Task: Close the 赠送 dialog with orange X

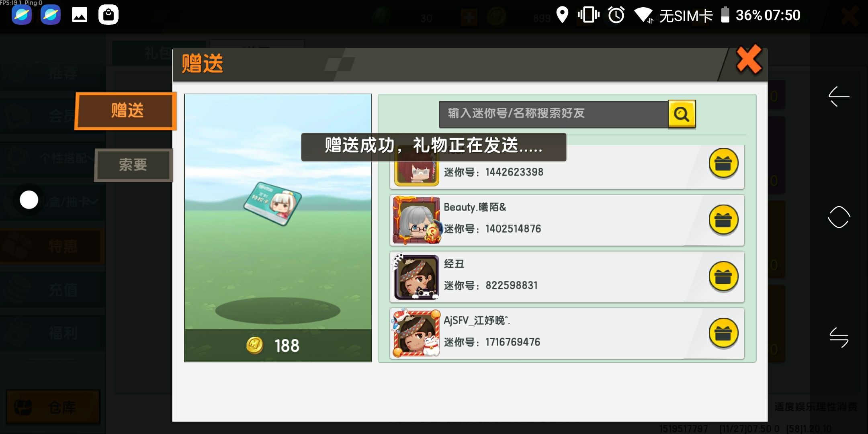Action: tap(749, 59)
